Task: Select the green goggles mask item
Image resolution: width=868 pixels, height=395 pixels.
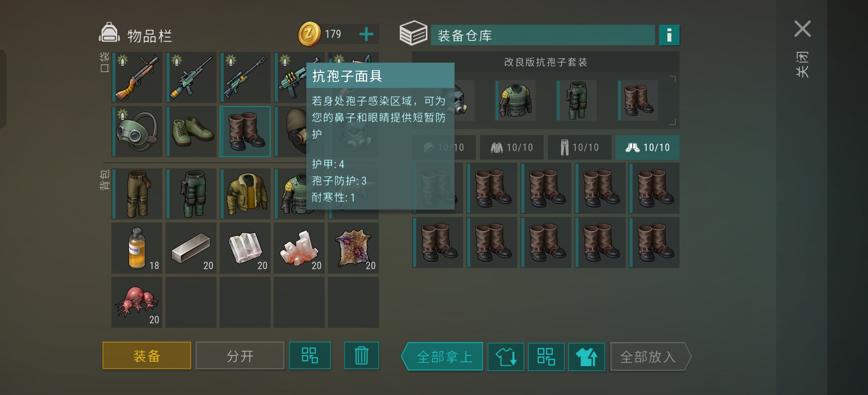Action: coord(137,132)
